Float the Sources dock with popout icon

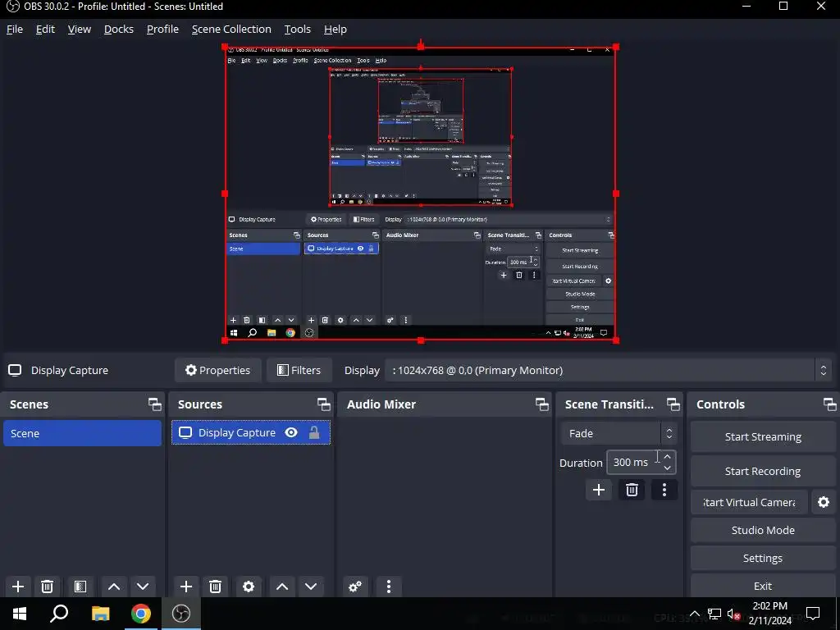click(323, 404)
